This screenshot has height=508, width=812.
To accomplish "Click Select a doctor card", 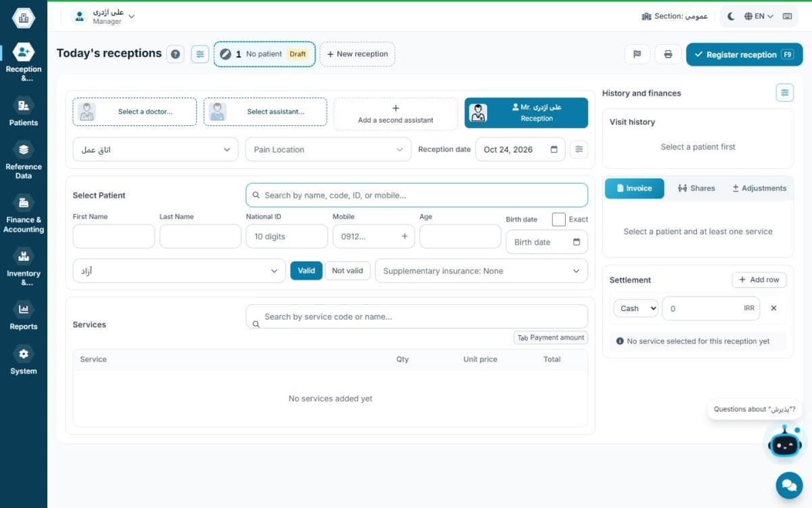I will pyautogui.click(x=135, y=112).
